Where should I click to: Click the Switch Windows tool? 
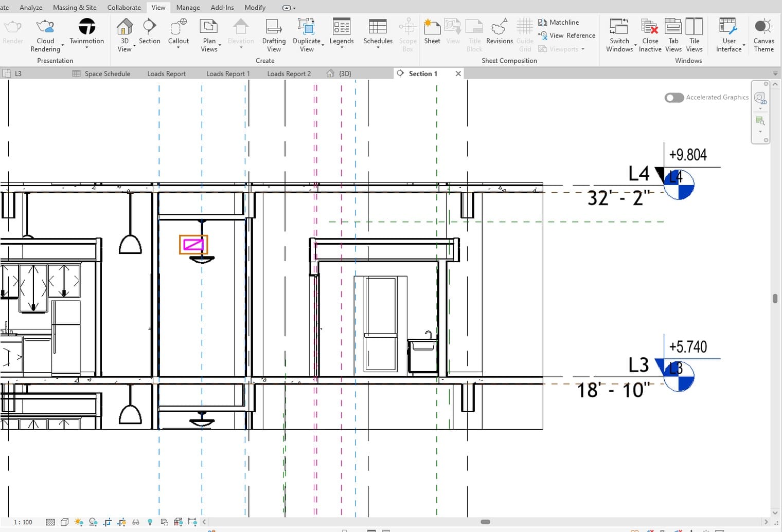[619, 34]
